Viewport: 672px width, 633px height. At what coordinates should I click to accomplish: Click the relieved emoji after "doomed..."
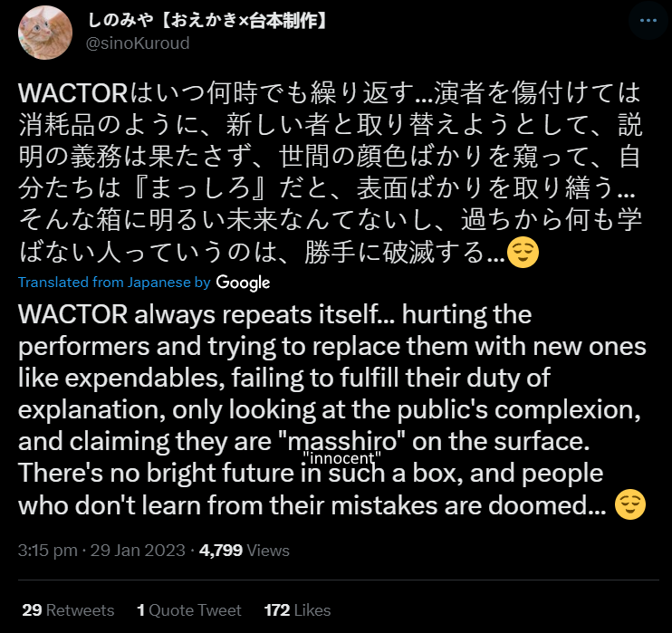[x=630, y=504]
